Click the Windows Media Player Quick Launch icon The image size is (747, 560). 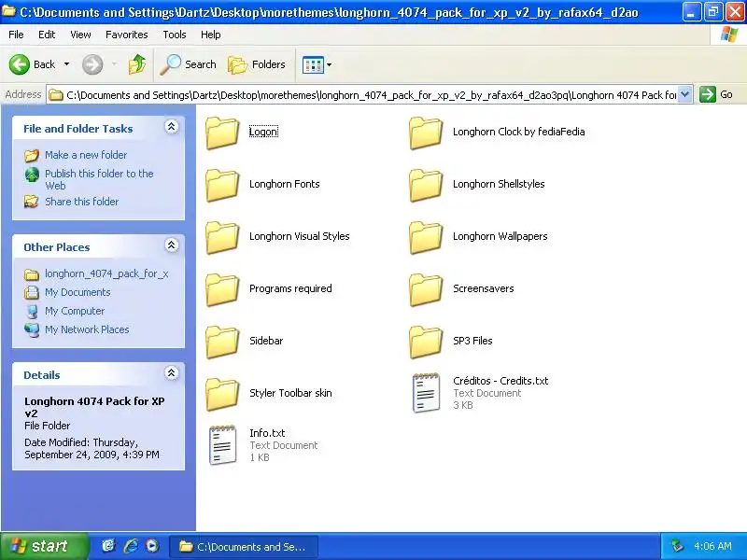pyautogui.click(x=152, y=546)
